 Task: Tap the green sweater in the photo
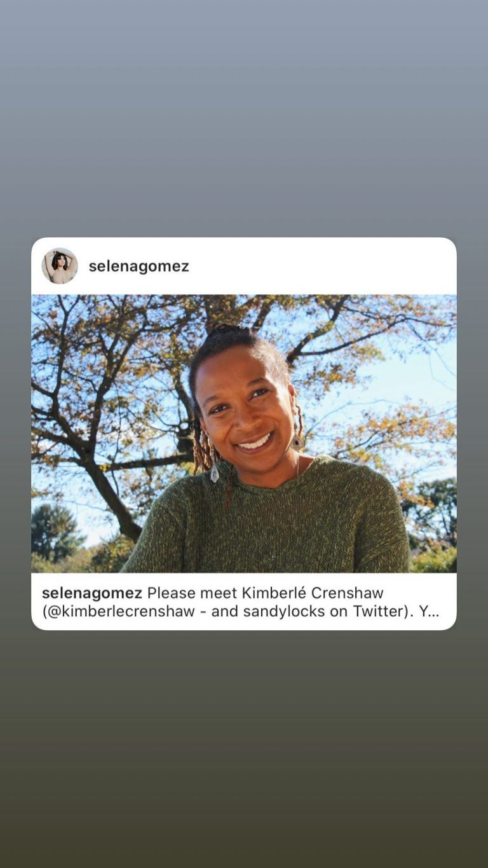pyautogui.click(x=267, y=521)
